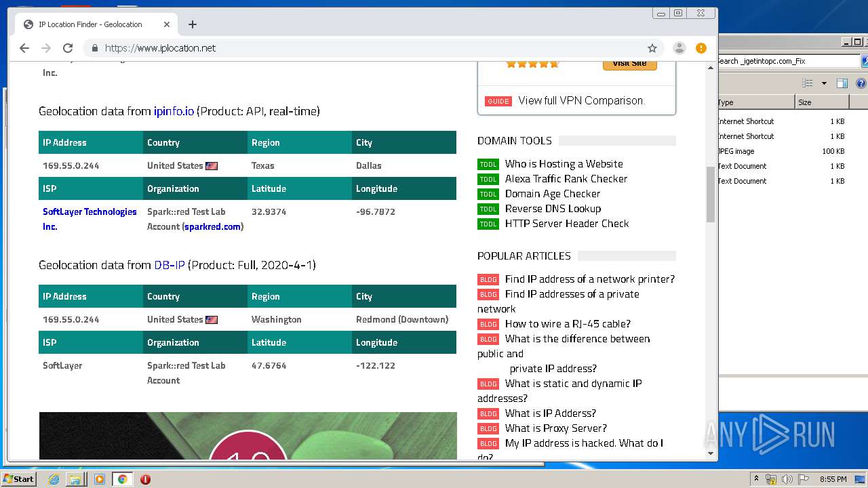Click the United States flag in ipinfo table
Screen dimensions: 868x488
tap(212, 166)
